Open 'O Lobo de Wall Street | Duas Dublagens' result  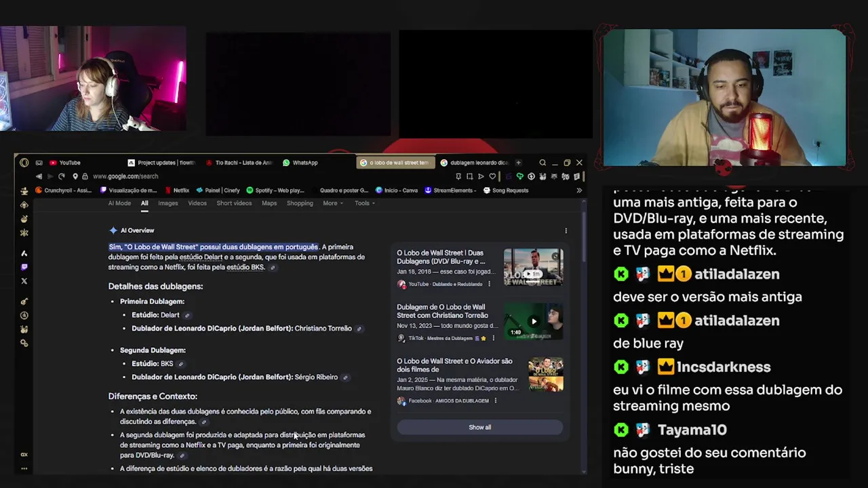click(x=441, y=257)
